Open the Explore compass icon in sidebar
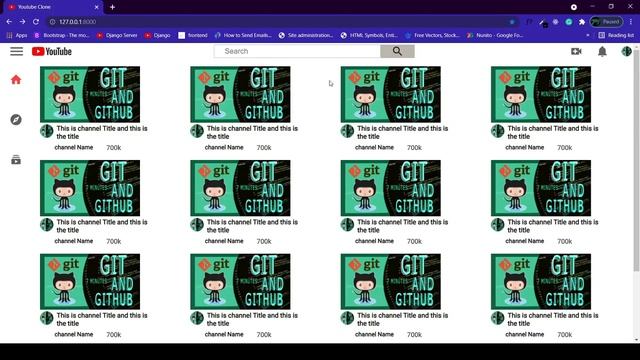The height and width of the screenshot is (360, 640). pos(16,120)
